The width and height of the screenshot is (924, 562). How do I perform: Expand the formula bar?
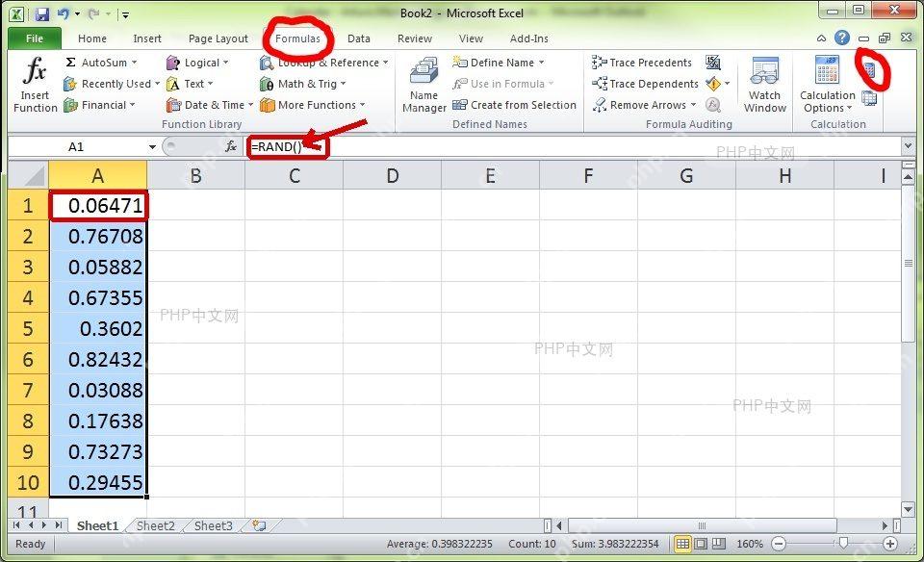pos(908,146)
